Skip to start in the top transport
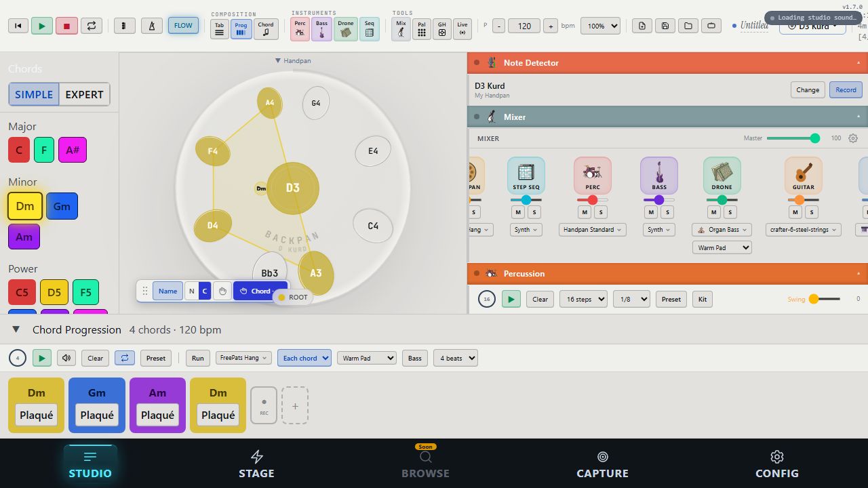Image resolution: width=868 pixels, height=488 pixels. (18, 26)
